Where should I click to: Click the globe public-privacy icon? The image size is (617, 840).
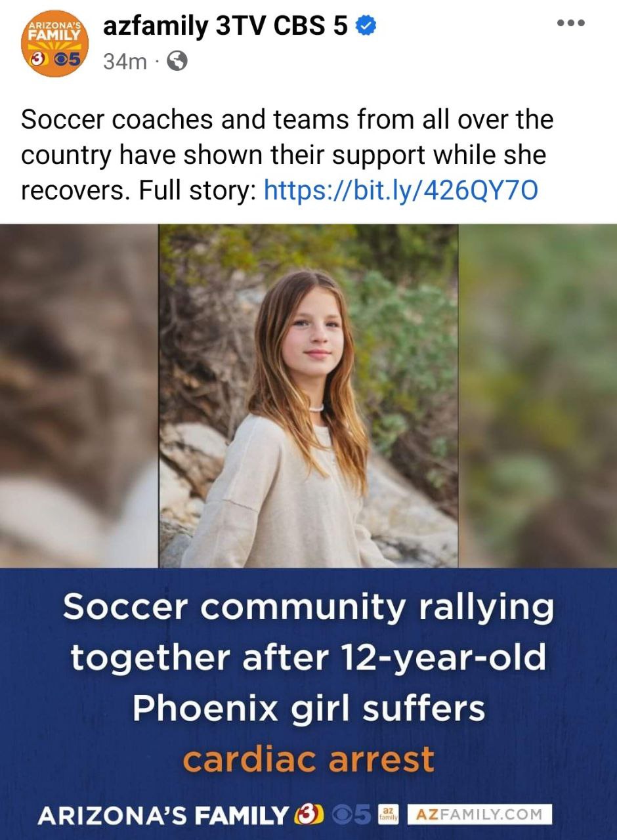(177, 62)
